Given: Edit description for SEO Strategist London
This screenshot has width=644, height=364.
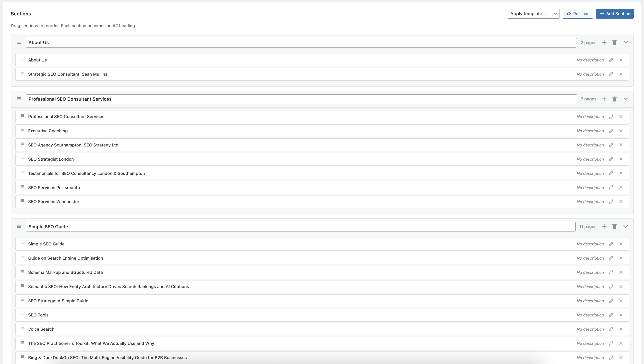Looking at the screenshot, I should (611, 159).
